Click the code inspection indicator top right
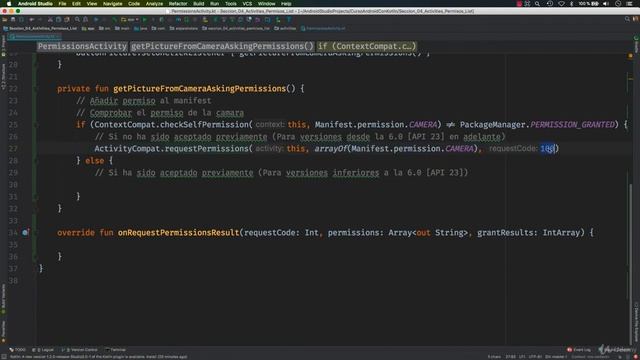640x360 pixels. click(631, 56)
